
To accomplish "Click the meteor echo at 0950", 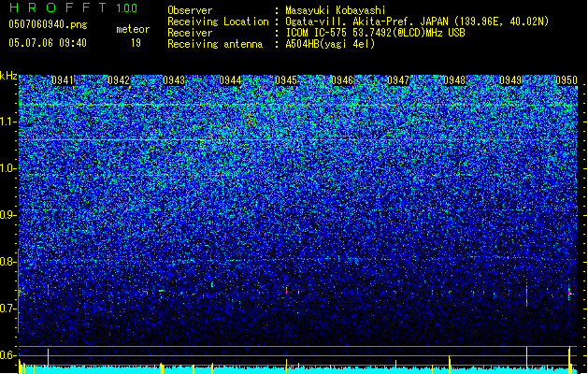I will coord(569,293).
